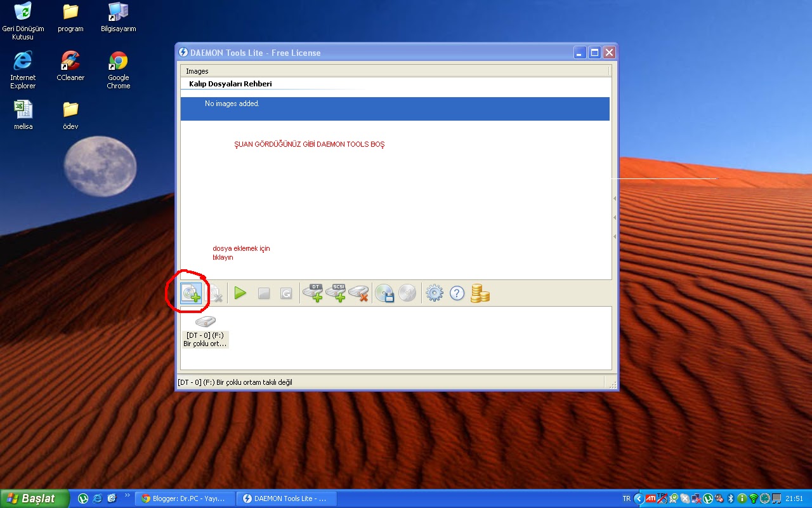Minimize the DAEMON Tools Lite window
Image resolution: width=812 pixels, height=508 pixels.
tap(580, 53)
